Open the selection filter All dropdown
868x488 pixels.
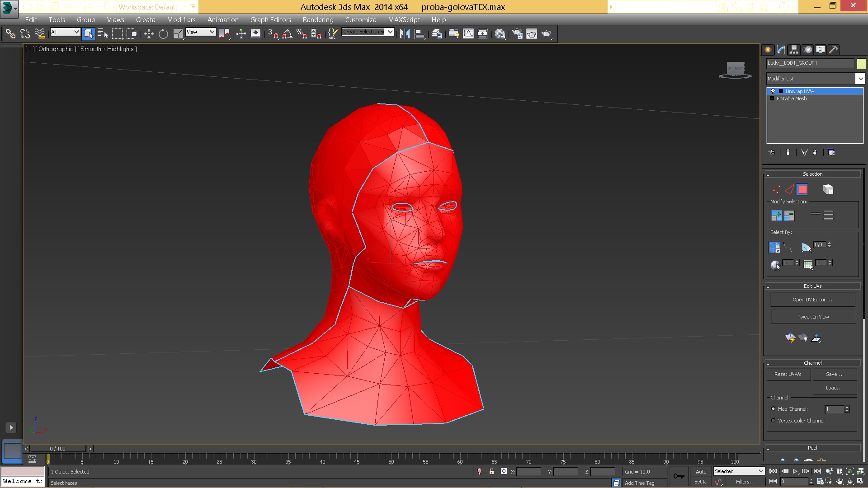[65, 32]
